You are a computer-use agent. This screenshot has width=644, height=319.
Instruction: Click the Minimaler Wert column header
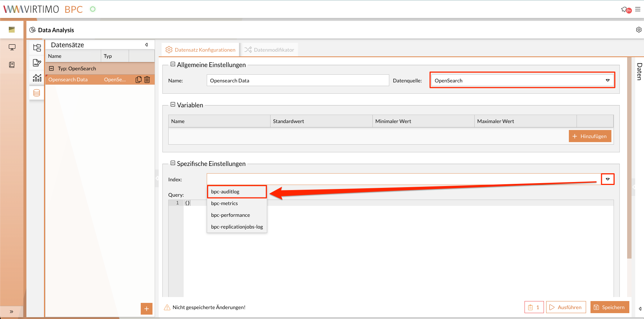(x=423, y=121)
